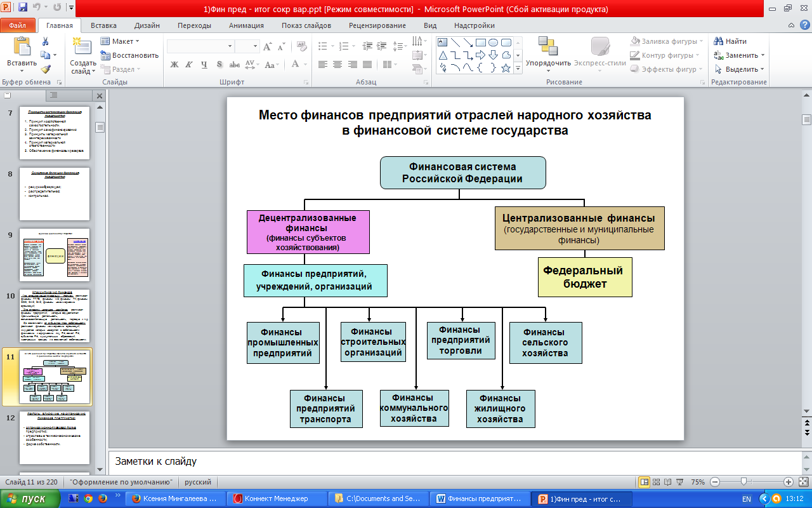The width and height of the screenshot is (812, 508).
Task: Switch to the Анимация tab
Action: pyautogui.click(x=247, y=25)
